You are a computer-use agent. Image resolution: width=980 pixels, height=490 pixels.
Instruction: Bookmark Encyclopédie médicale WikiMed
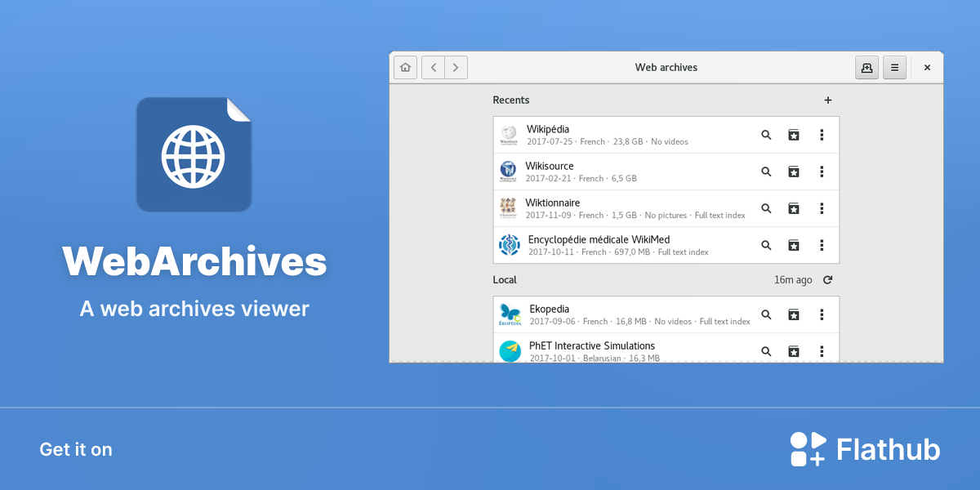pos(793,245)
